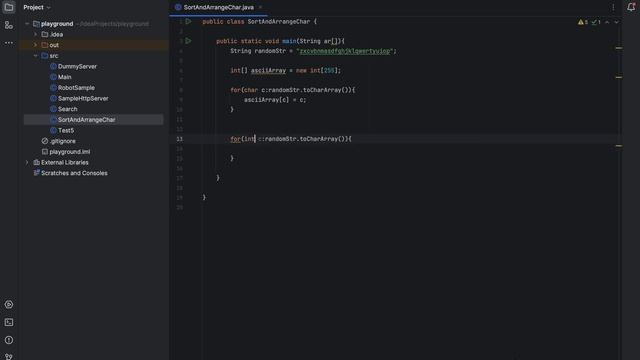Open the Notifications bell
The image size is (640, 360).
click(x=631, y=7)
